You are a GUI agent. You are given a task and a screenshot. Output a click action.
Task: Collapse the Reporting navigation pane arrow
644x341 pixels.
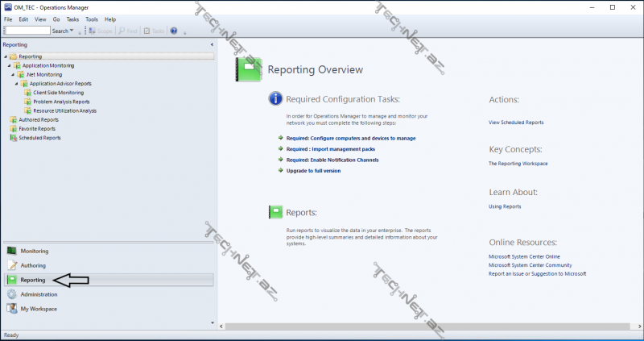click(x=212, y=45)
